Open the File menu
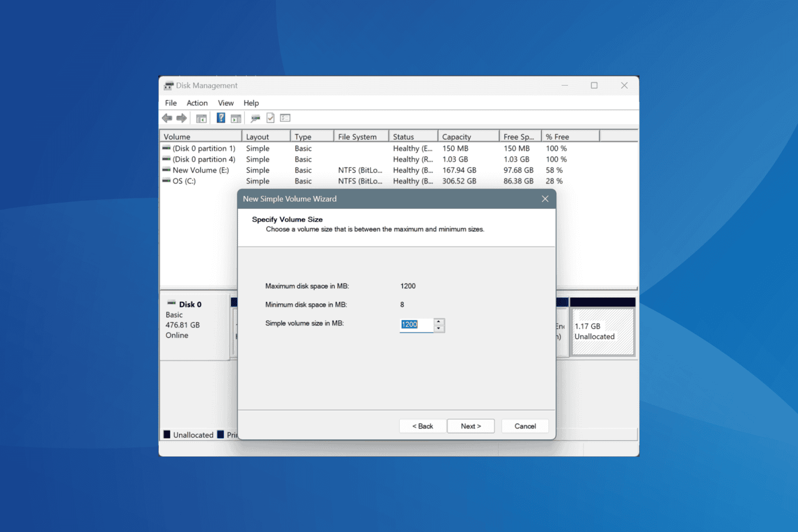 [170, 103]
